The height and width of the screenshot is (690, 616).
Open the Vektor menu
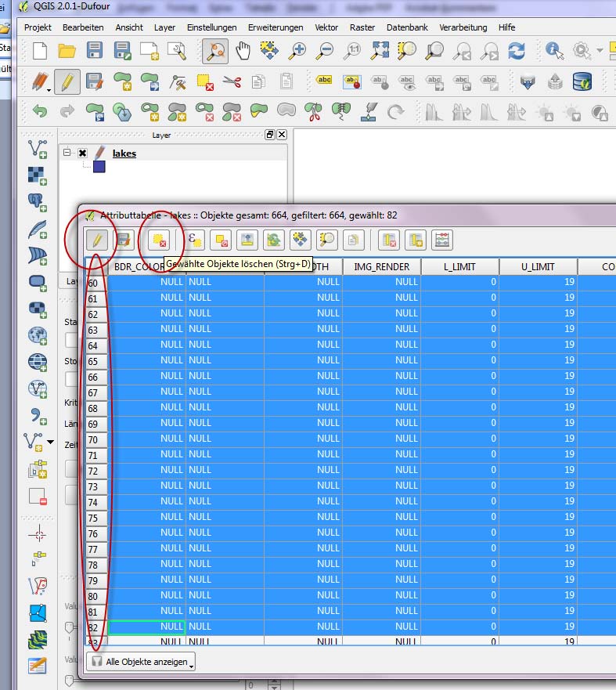tap(326, 27)
